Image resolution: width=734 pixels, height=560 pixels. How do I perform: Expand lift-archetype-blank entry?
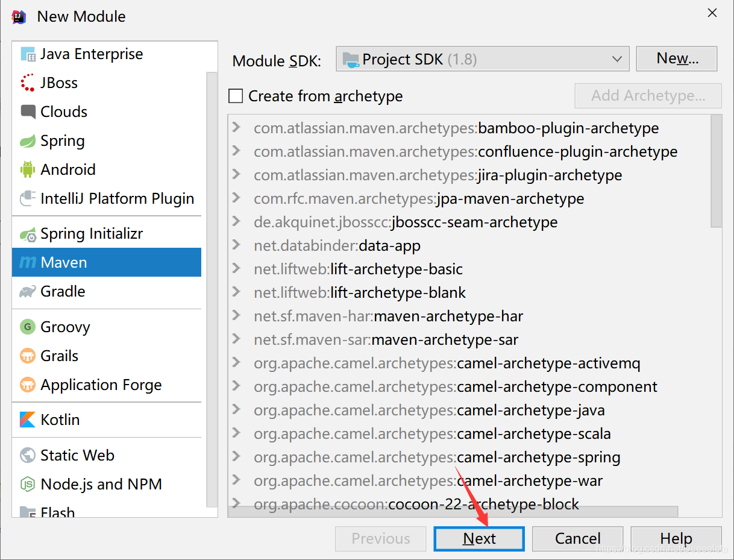coord(236,292)
